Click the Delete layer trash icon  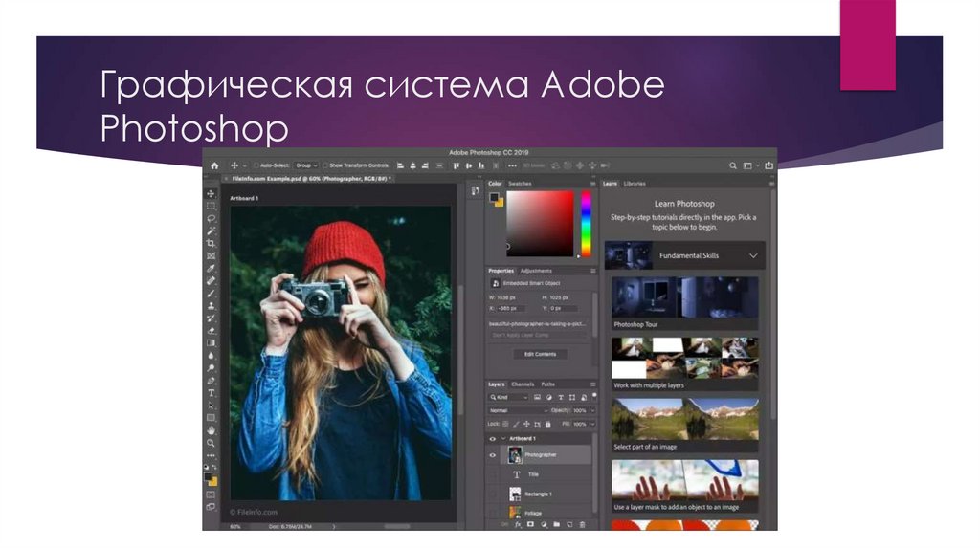[x=583, y=525]
